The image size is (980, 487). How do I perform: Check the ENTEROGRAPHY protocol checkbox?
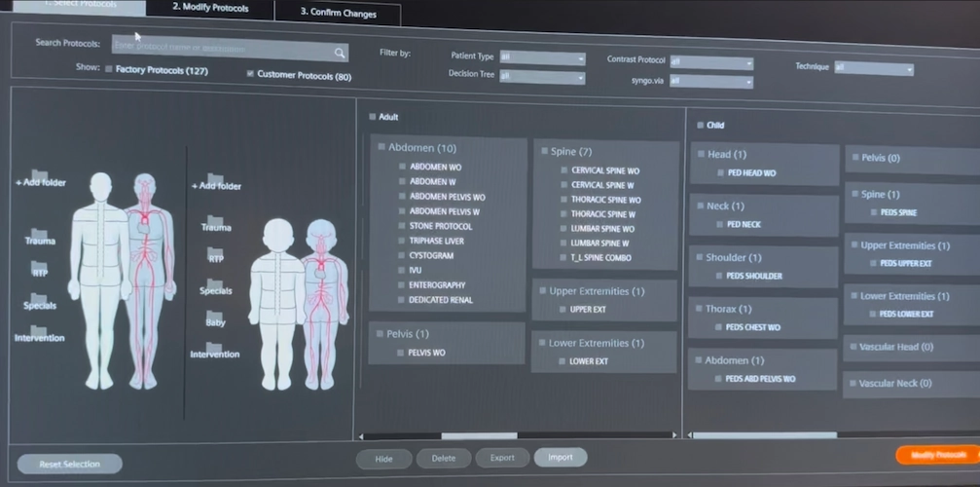(x=402, y=285)
